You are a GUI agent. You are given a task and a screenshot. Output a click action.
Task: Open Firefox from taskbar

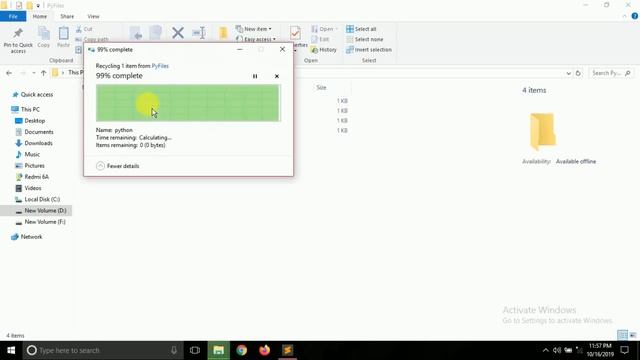pos(264,350)
